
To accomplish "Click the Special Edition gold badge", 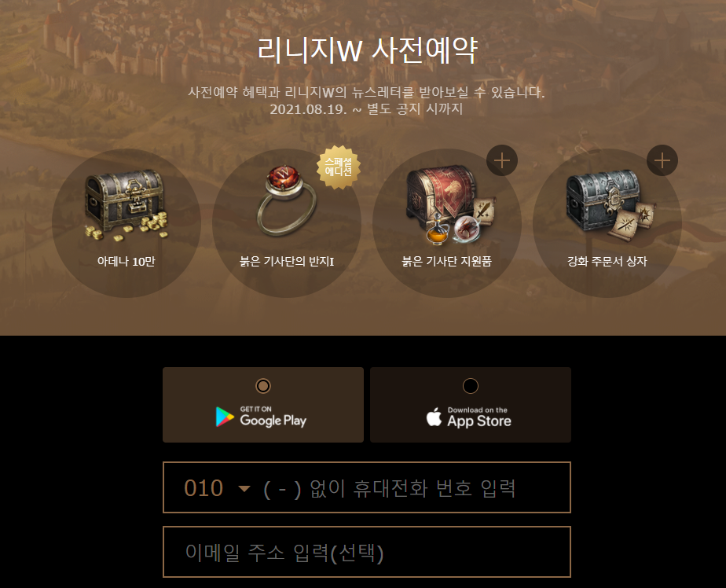I will coord(339,167).
